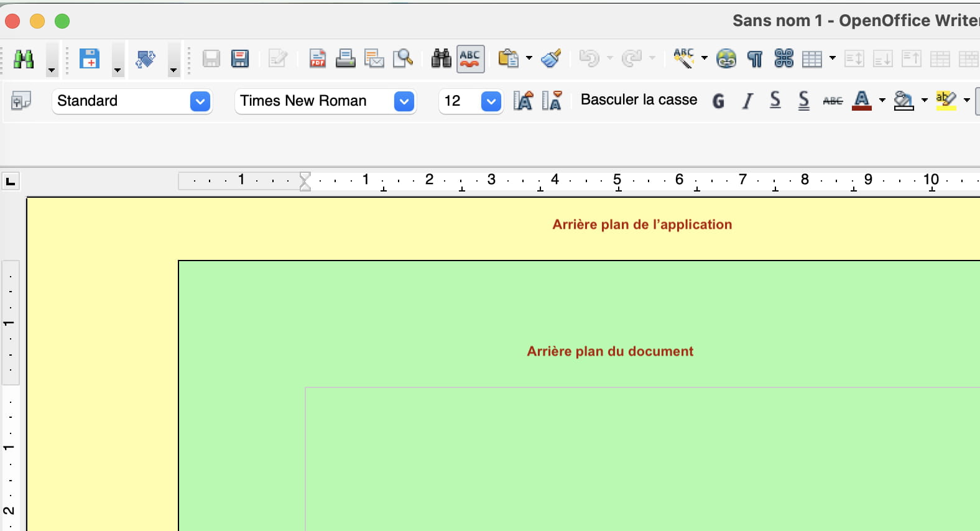The width and height of the screenshot is (980, 531).
Task: Open the font color dropdown arrow
Action: pos(882,100)
